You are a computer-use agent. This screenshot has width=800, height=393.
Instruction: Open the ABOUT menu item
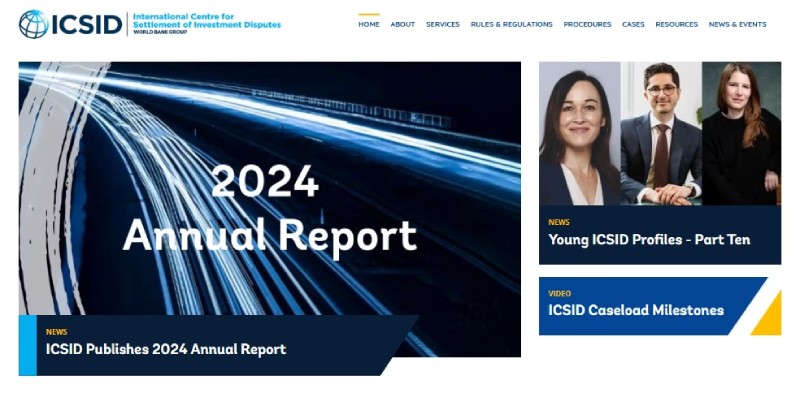[403, 24]
